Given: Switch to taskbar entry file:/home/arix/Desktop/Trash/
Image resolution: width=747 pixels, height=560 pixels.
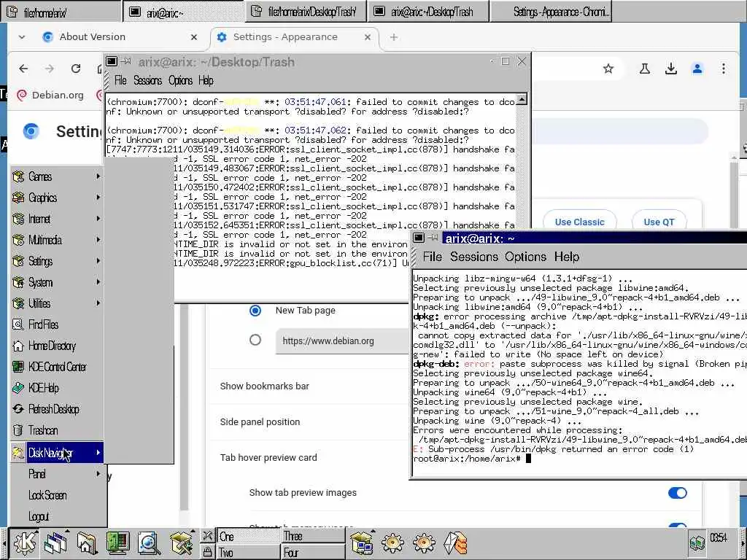Looking at the screenshot, I should pyautogui.click(x=306, y=12).
